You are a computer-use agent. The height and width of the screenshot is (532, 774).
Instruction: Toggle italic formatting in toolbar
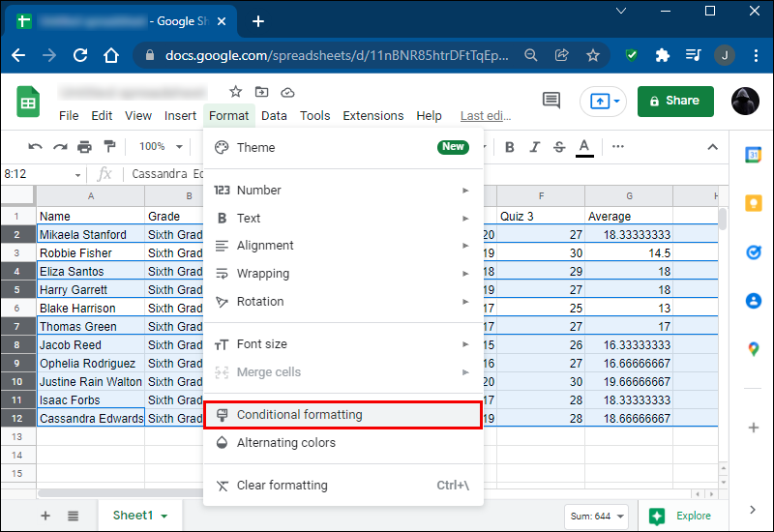(x=534, y=147)
